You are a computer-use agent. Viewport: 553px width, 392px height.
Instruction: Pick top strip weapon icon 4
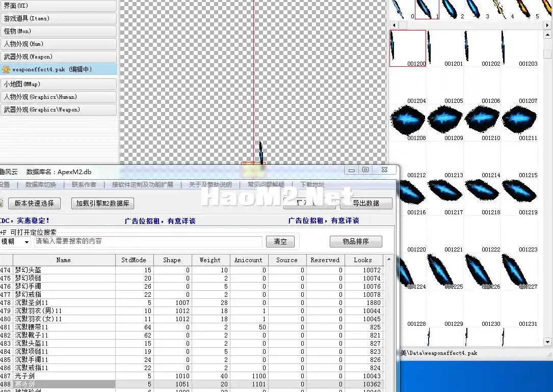point(502,9)
